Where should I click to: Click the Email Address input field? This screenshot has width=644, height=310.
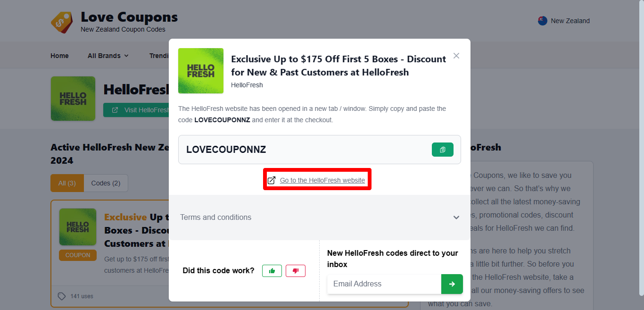(x=384, y=284)
